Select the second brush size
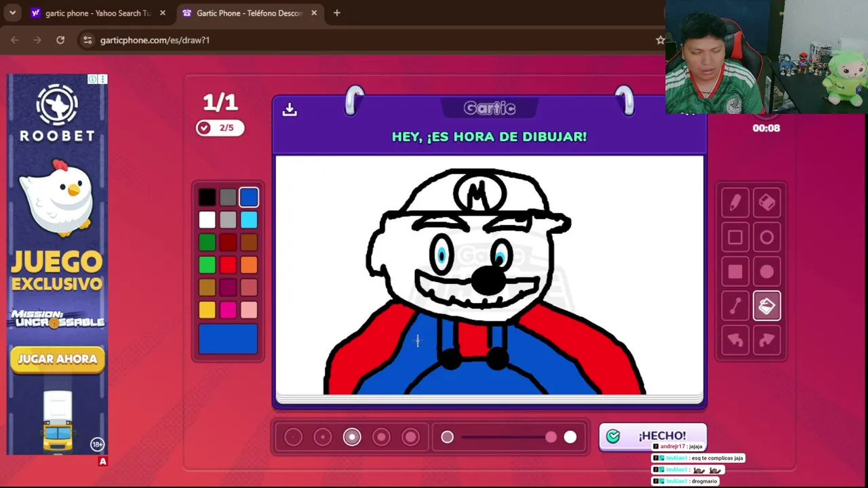Image resolution: width=868 pixels, height=488 pixels. pyautogui.click(x=323, y=437)
